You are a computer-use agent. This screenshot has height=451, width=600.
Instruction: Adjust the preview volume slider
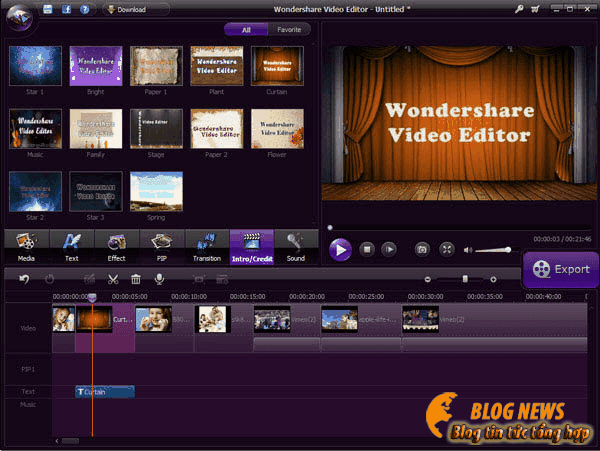coord(494,250)
